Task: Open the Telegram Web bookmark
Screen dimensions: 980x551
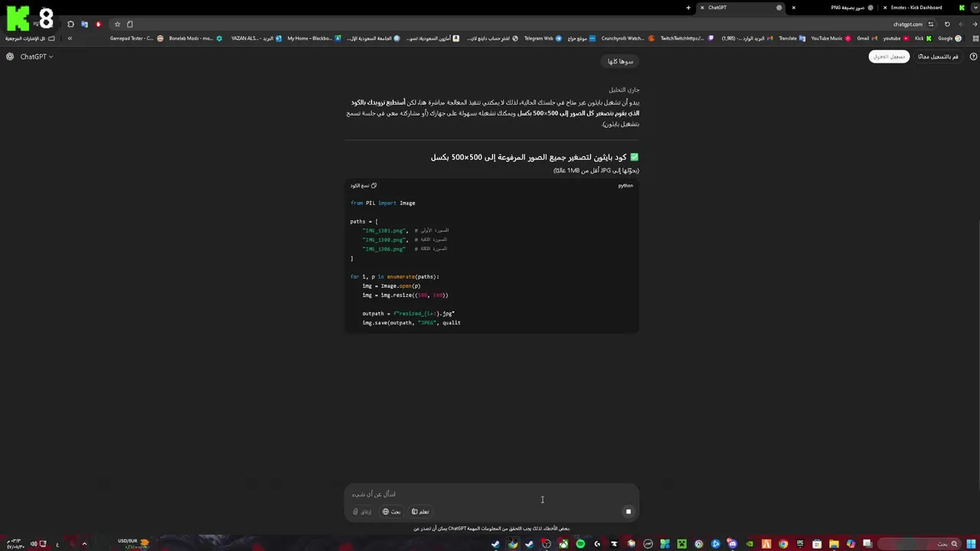Action: click(543, 38)
